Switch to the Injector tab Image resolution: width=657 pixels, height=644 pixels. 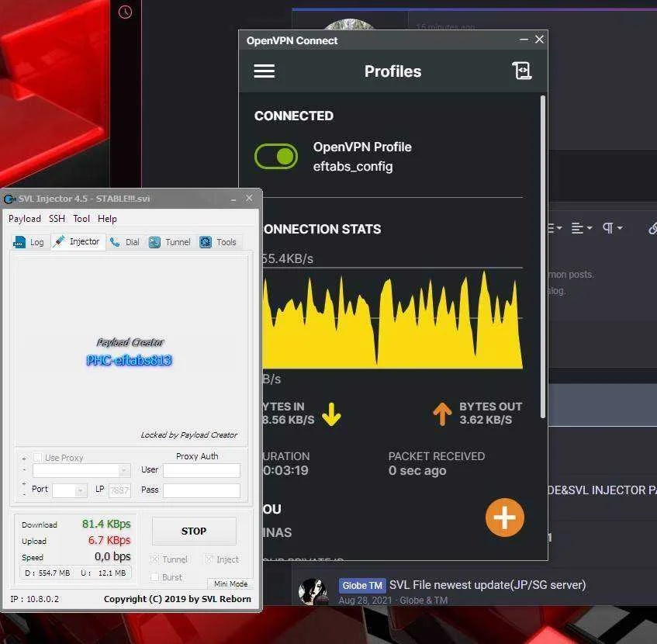tap(78, 241)
